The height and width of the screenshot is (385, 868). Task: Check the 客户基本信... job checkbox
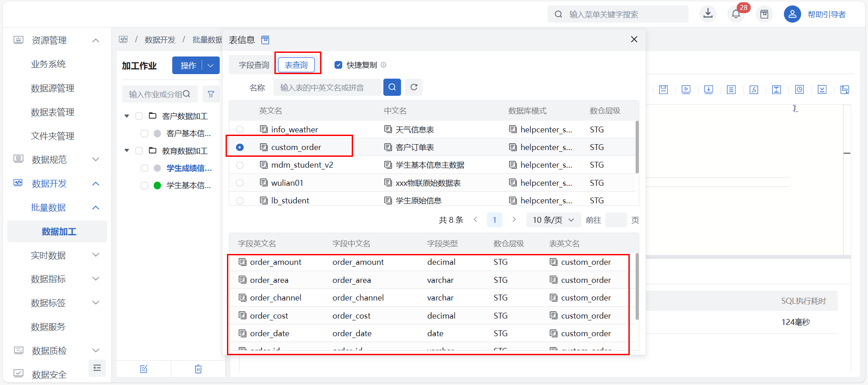pyautogui.click(x=144, y=133)
